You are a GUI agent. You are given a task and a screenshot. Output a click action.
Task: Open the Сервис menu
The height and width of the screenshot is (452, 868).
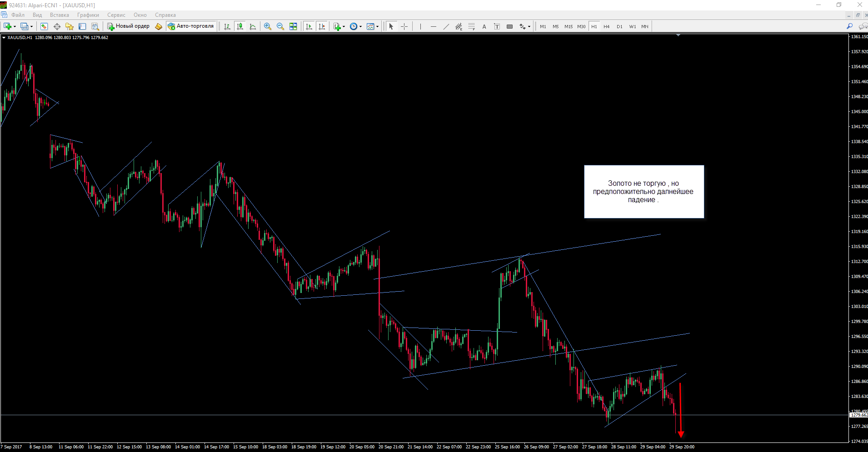pos(116,15)
